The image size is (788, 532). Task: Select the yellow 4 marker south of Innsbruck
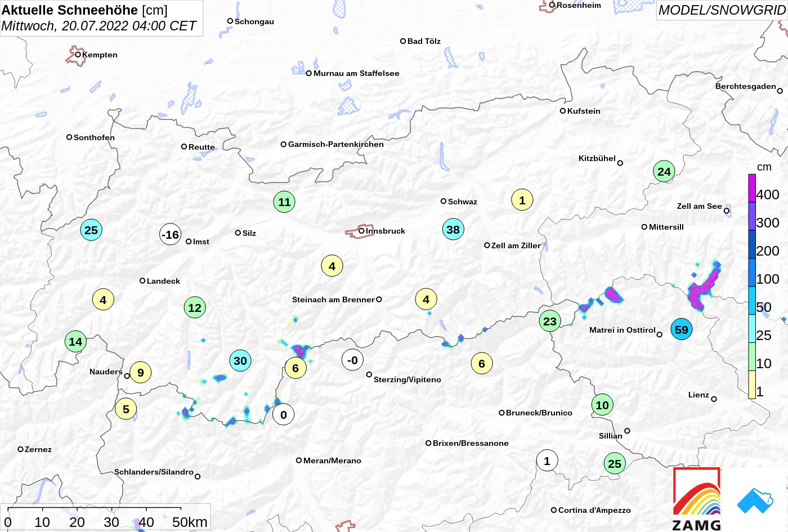coord(332,266)
